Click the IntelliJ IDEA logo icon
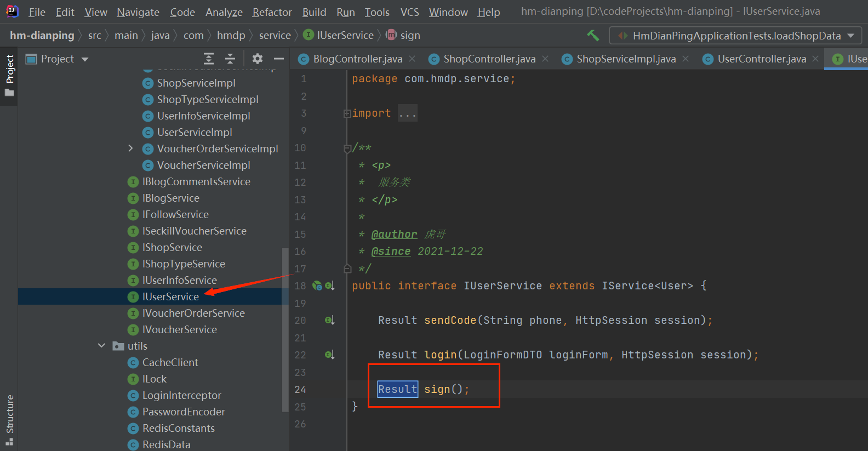This screenshot has height=451, width=868. point(12,11)
